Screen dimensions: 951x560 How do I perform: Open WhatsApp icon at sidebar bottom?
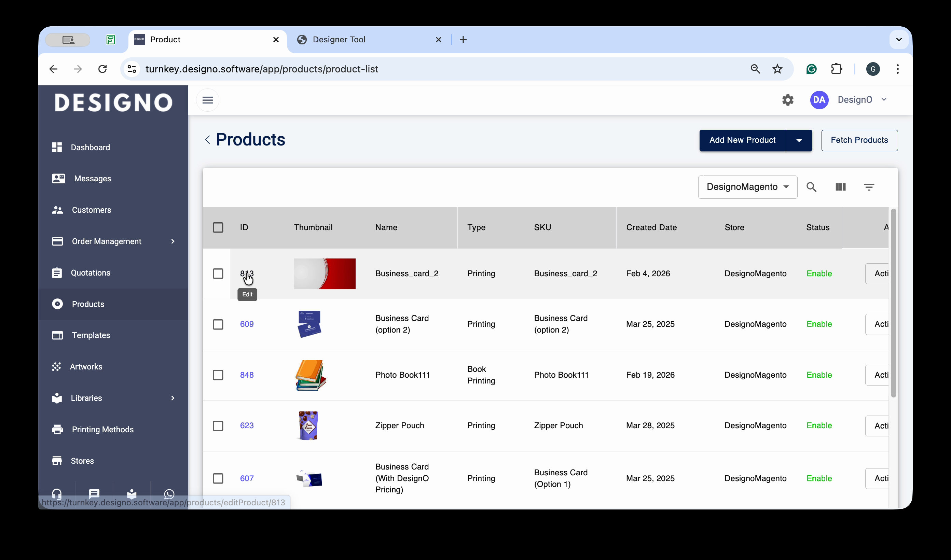(x=169, y=493)
